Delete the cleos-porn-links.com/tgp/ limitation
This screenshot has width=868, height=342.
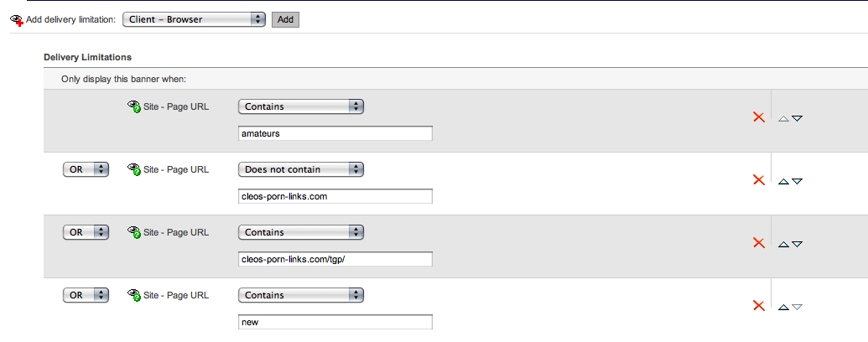pyautogui.click(x=759, y=243)
